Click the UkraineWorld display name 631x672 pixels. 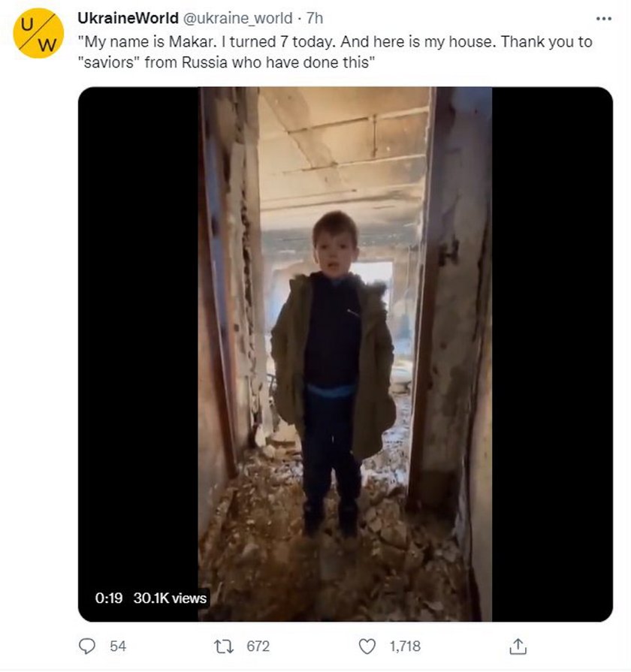click(x=128, y=18)
